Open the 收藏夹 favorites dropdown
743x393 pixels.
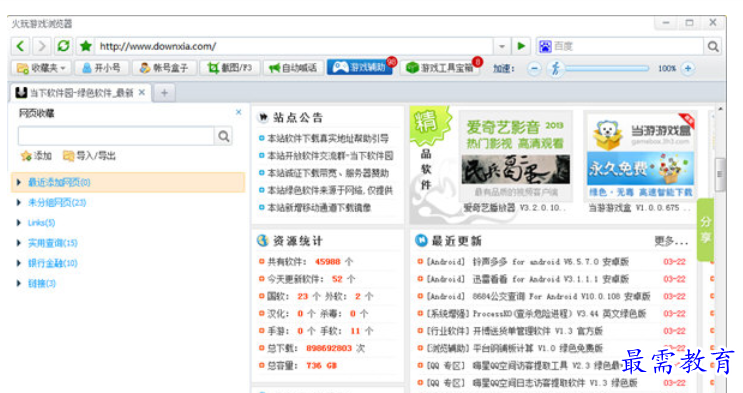[41, 68]
